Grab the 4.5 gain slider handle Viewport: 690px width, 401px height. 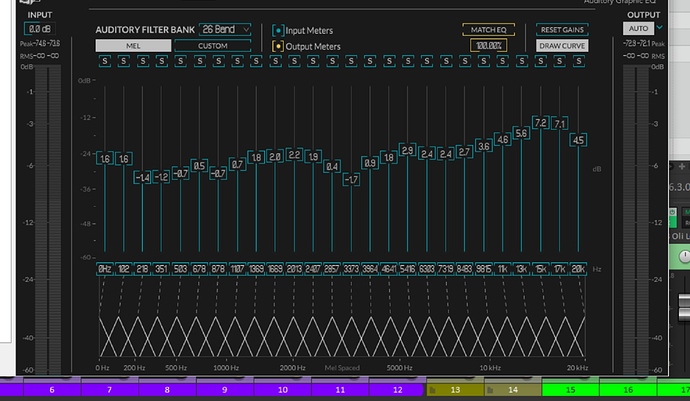[x=578, y=140]
